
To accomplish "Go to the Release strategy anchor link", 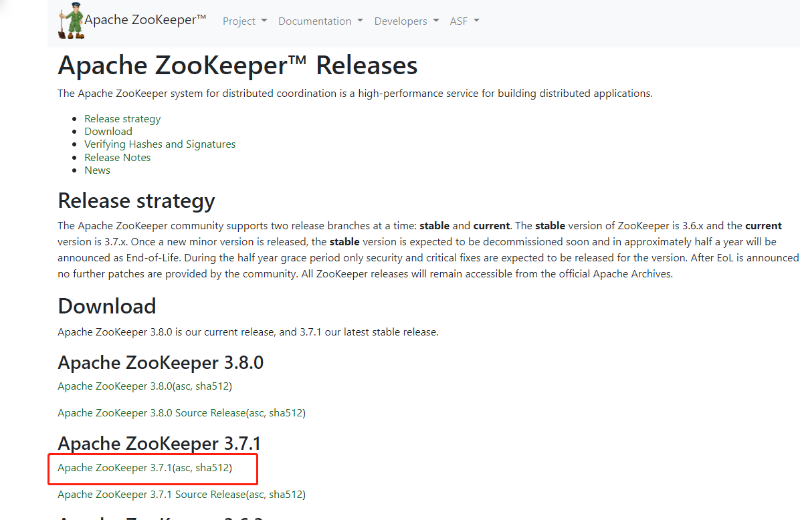I will (x=122, y=119).
